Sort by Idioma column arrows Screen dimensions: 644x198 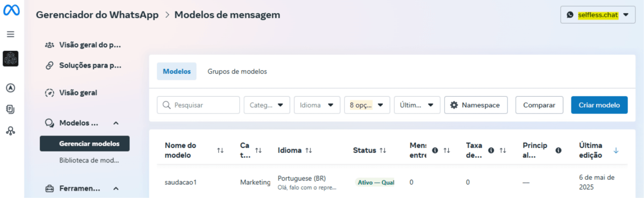coord(309,151)
